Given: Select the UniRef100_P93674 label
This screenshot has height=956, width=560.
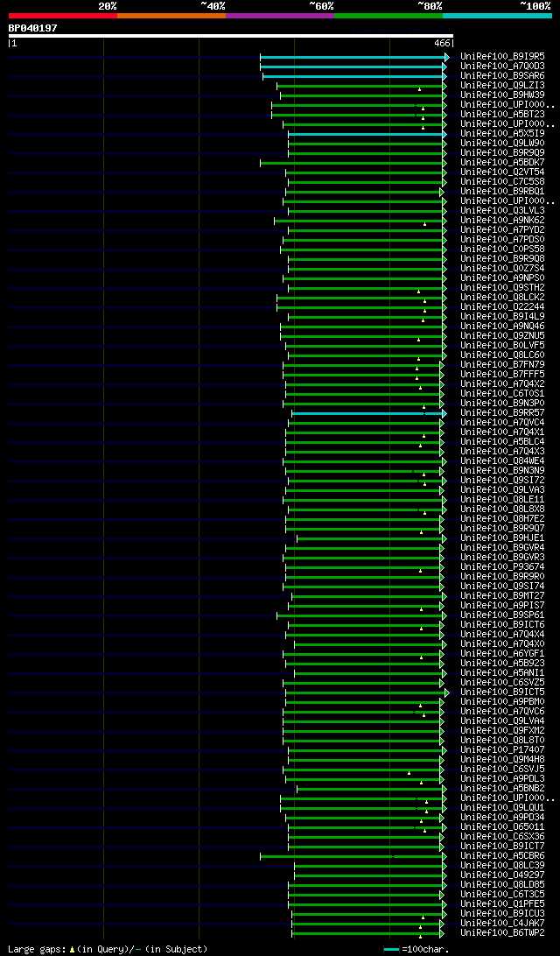Looking at the screenshot, I should pyautogui.click(x=503, y=566).
